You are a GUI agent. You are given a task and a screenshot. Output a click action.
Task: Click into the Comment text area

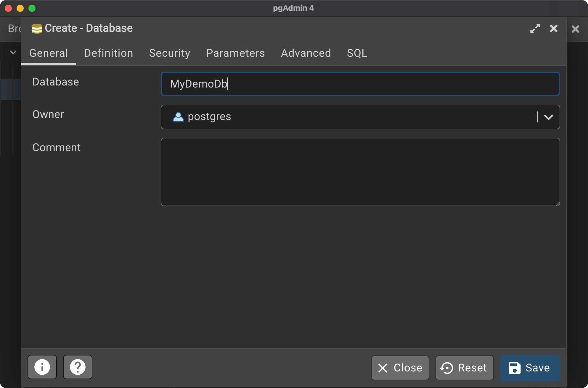(360, 172)
